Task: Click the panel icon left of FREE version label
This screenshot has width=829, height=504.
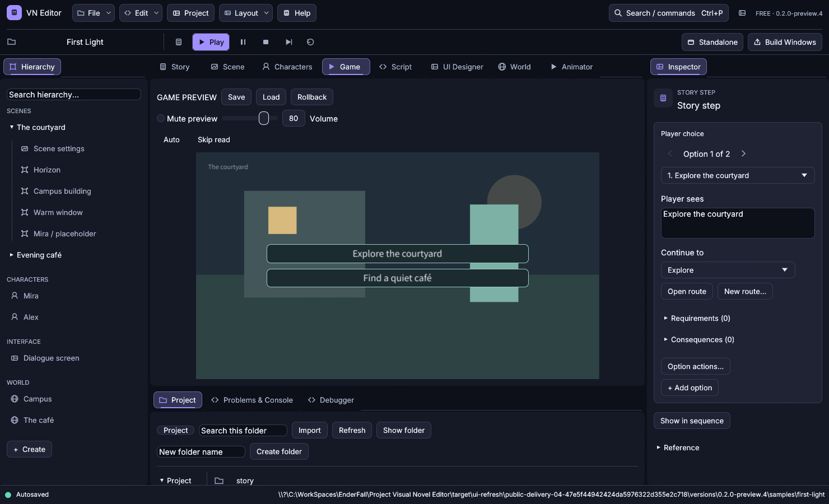Action: click(x=742, y=13)
